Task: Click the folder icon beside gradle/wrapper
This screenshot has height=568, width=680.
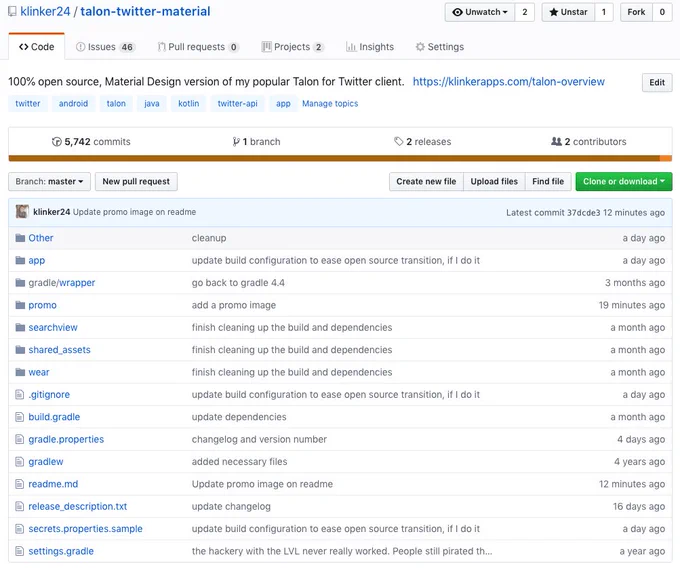Action: [x=20, y=283]
